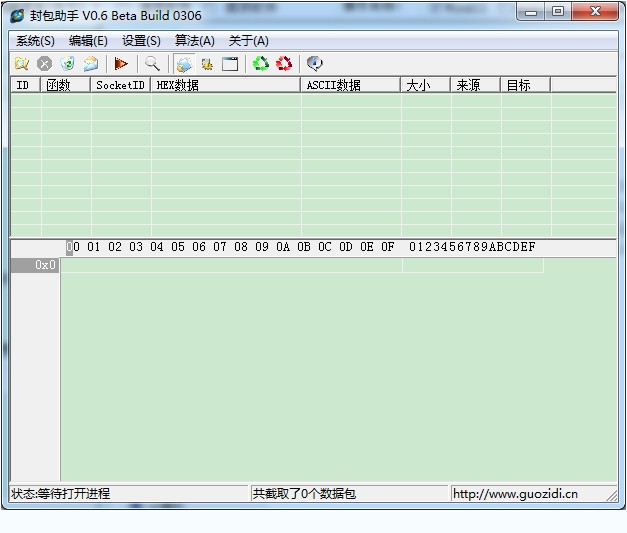
Task: Click the highlighted 00 hex column label
Action: point(73,247)
